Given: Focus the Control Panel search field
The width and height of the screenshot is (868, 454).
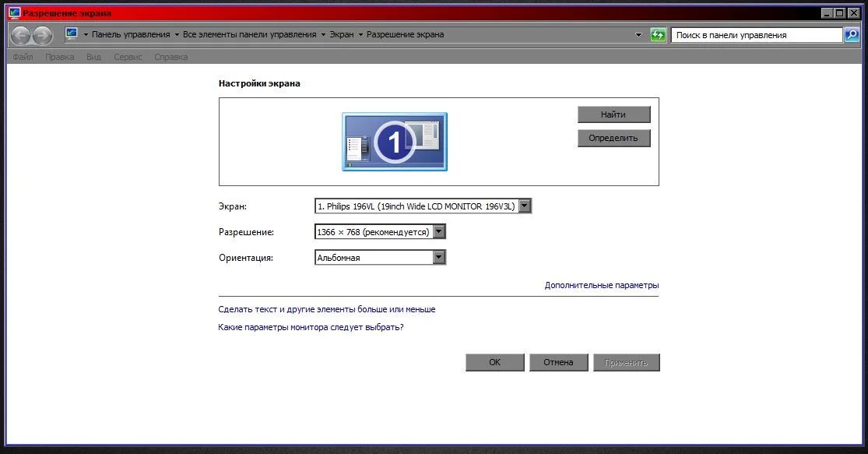Looking at the screenshot, I should [755, 35].
